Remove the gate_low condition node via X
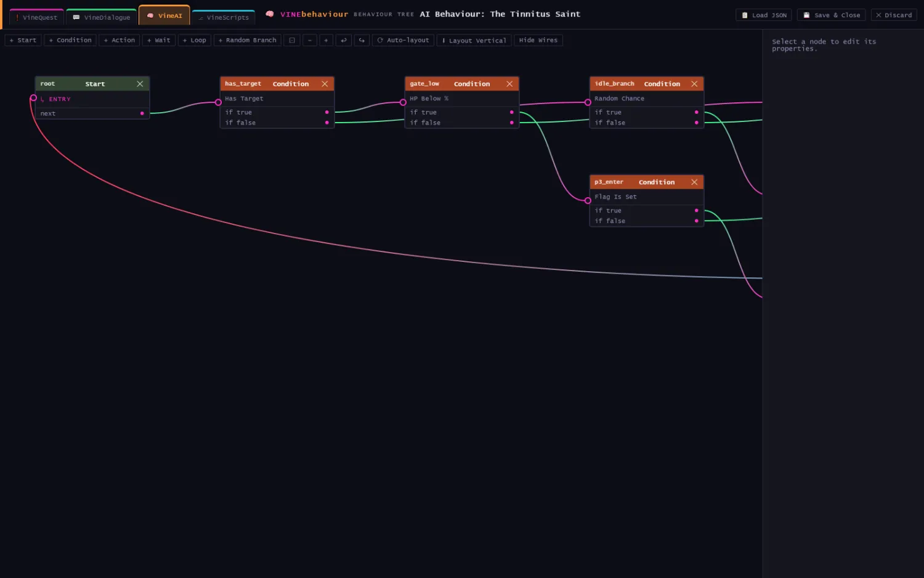924x578 pixels. [509, 84]
